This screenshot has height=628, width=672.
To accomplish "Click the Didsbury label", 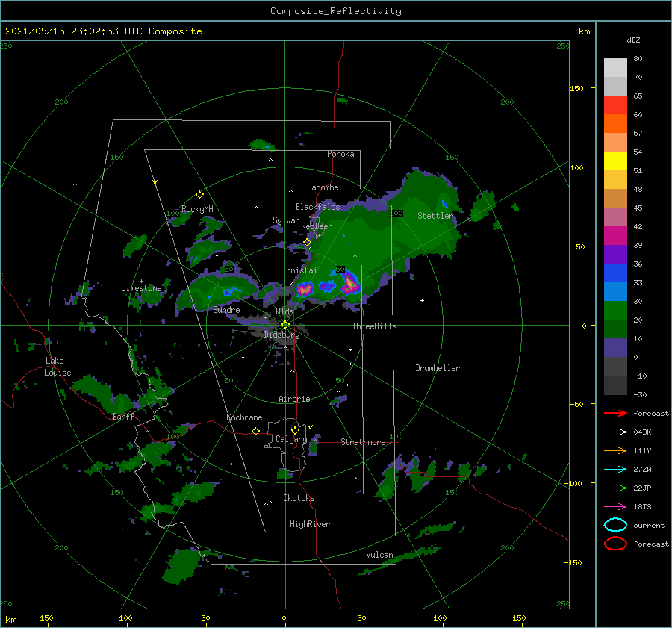I will pos(282,335).
